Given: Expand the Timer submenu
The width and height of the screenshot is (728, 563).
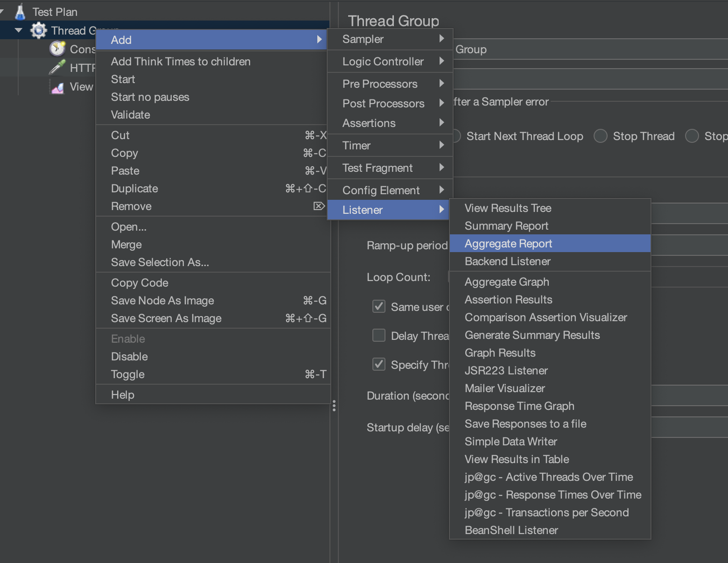Looking at the screenshot, I should (390, 146).
